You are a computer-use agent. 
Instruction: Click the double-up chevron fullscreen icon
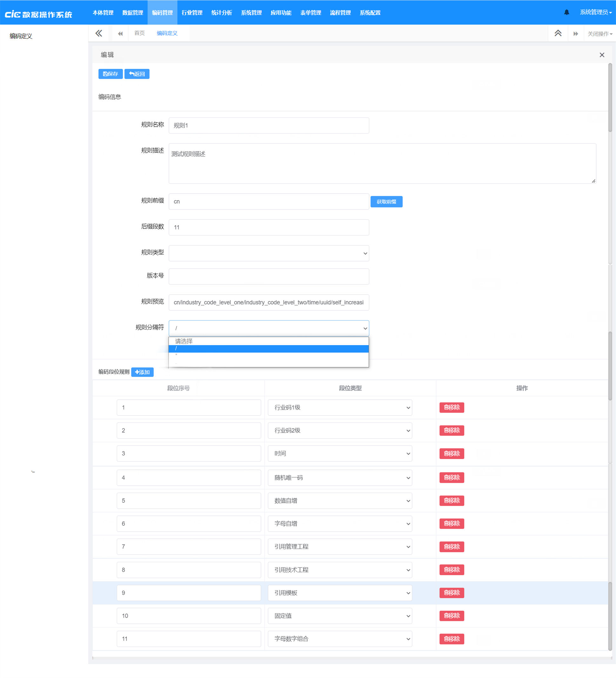pyautogui.click(x=558, y=33)
